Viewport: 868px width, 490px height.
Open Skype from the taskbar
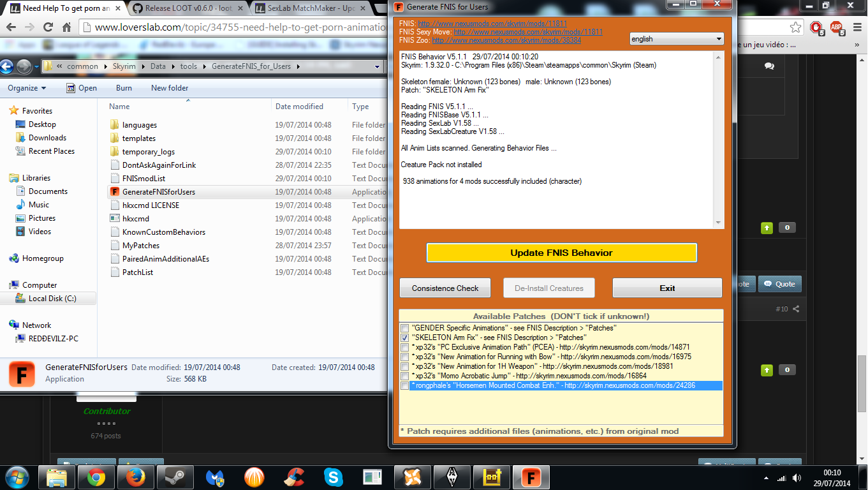pos(333,477)
